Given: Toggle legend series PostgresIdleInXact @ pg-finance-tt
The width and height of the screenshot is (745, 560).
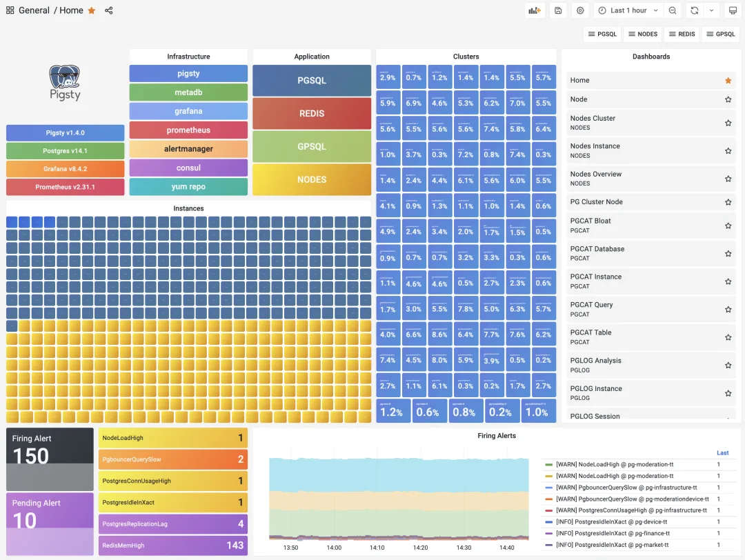Looking at the screenshot, I should point(613,533).
